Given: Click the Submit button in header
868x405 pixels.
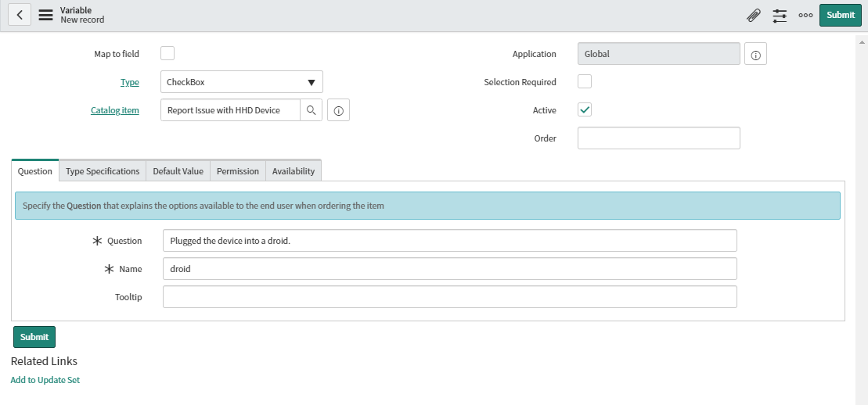Looking at the screenshot, I should pos(841,15).
